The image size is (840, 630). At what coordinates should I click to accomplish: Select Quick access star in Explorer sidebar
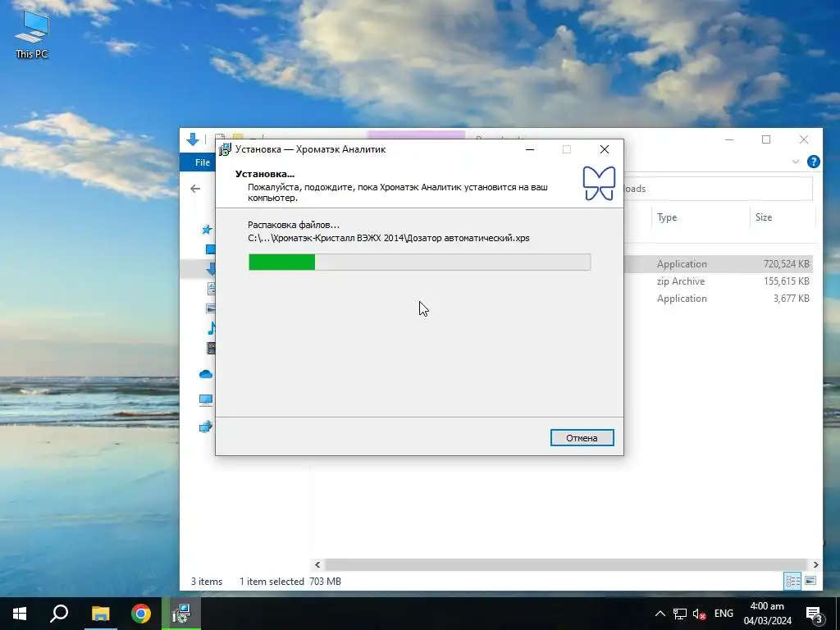207,230
